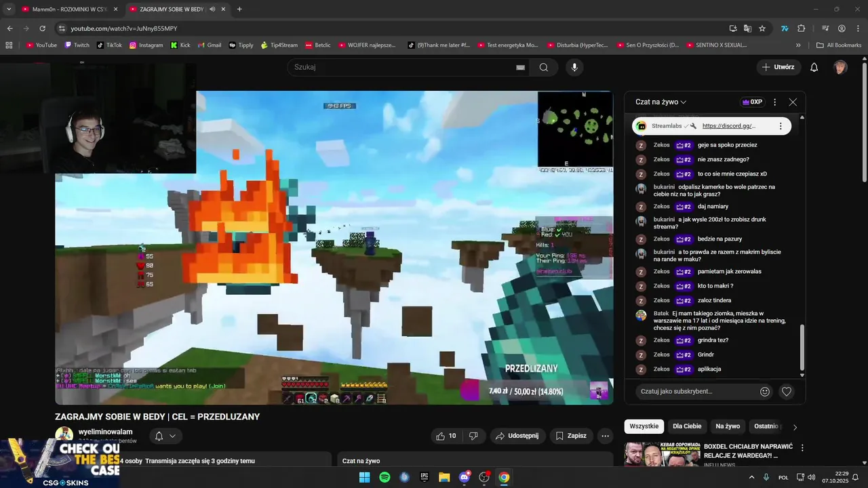Open Chrome apps grid in bookmarks bar

[x=9, y=45]
